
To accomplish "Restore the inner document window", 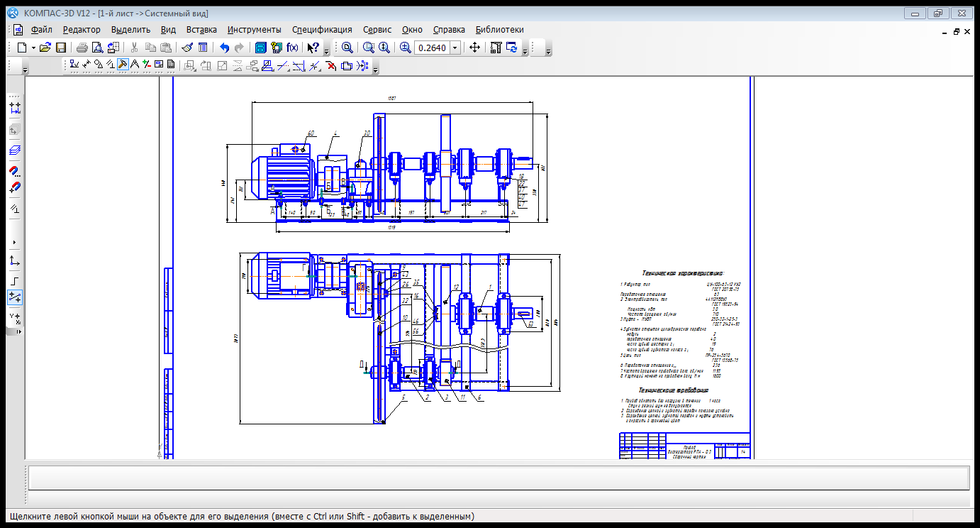I will [x=956, y=31].
